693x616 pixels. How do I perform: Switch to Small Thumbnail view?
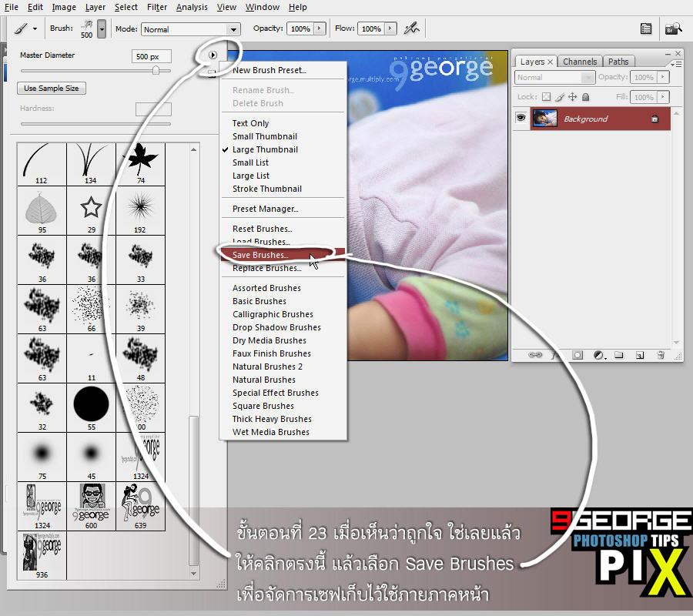tap(264, 136)
